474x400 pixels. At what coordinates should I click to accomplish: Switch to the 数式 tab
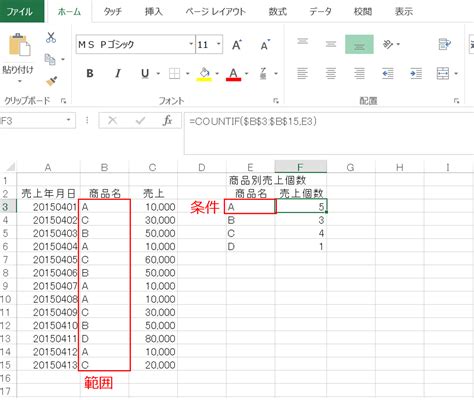pos(278,12)
